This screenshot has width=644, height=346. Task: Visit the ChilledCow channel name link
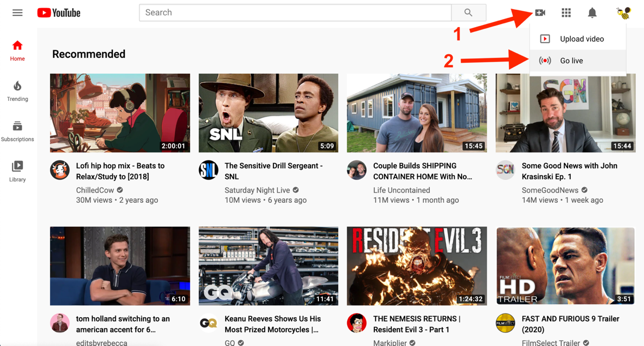(x=95, y=190)
